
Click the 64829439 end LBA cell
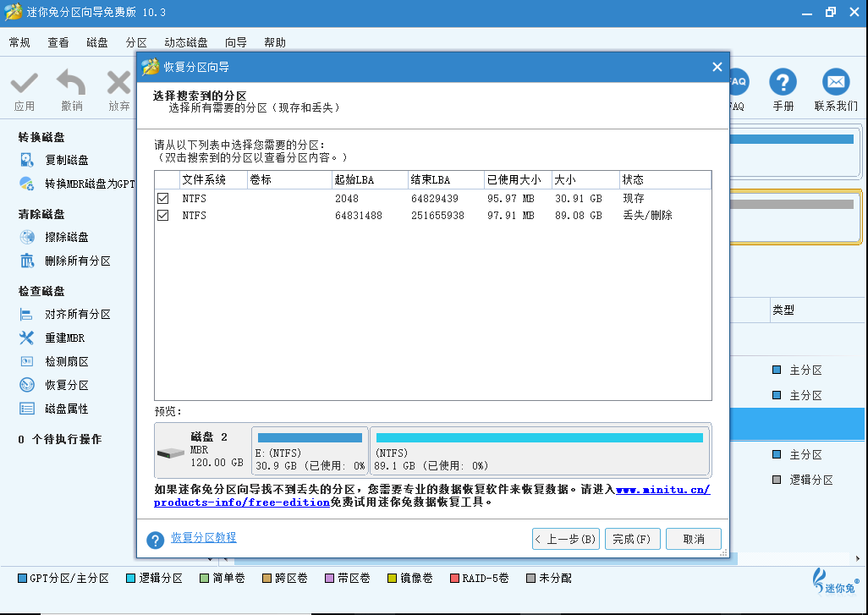pyautogui.click(x=435, y=198)
